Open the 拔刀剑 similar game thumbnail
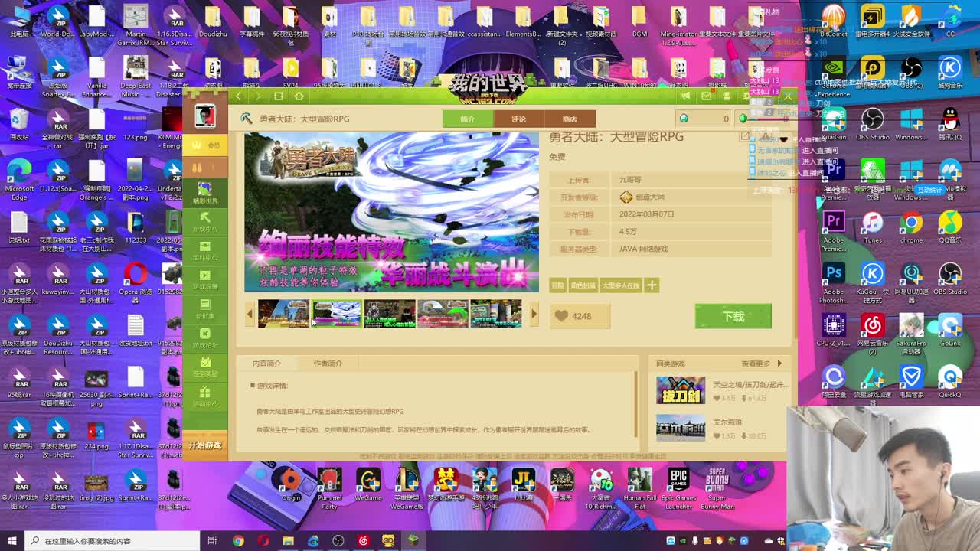This screenshot has width=980, height=551. tap(680, 390)
